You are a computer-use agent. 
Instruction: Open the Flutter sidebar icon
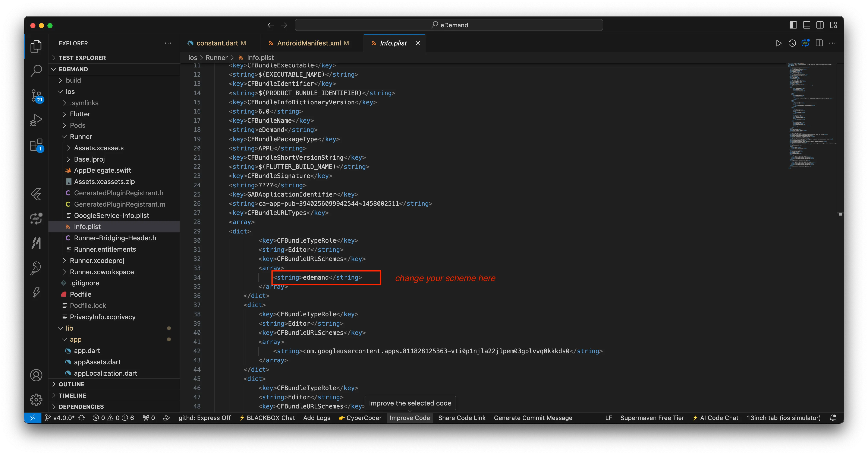pyautogui.click(x=36, y=194)
